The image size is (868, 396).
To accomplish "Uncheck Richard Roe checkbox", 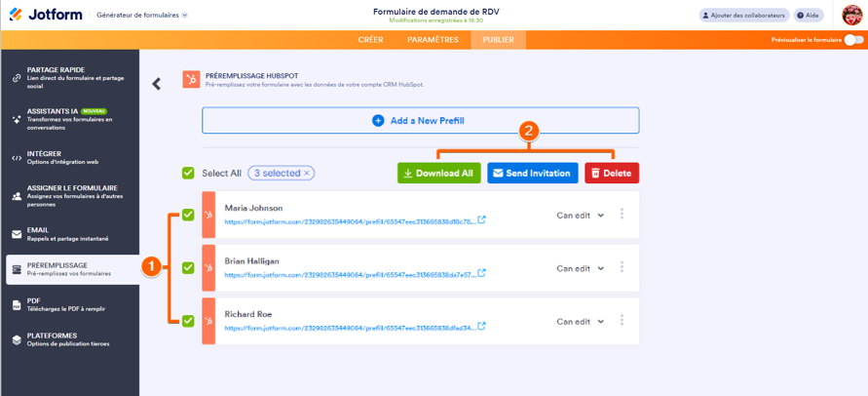I will 188,320.
